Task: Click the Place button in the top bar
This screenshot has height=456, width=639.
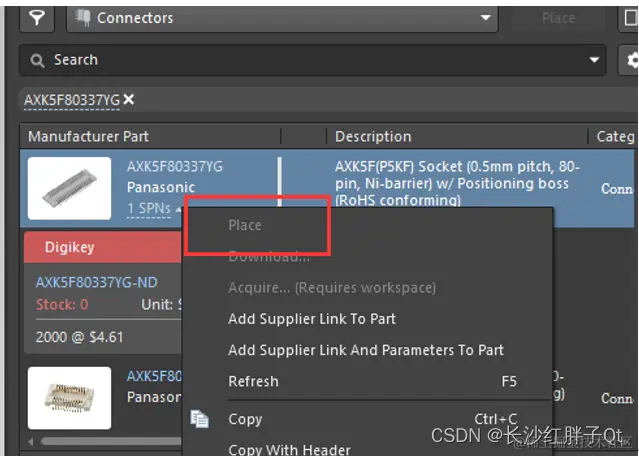Action: point(558,18)
